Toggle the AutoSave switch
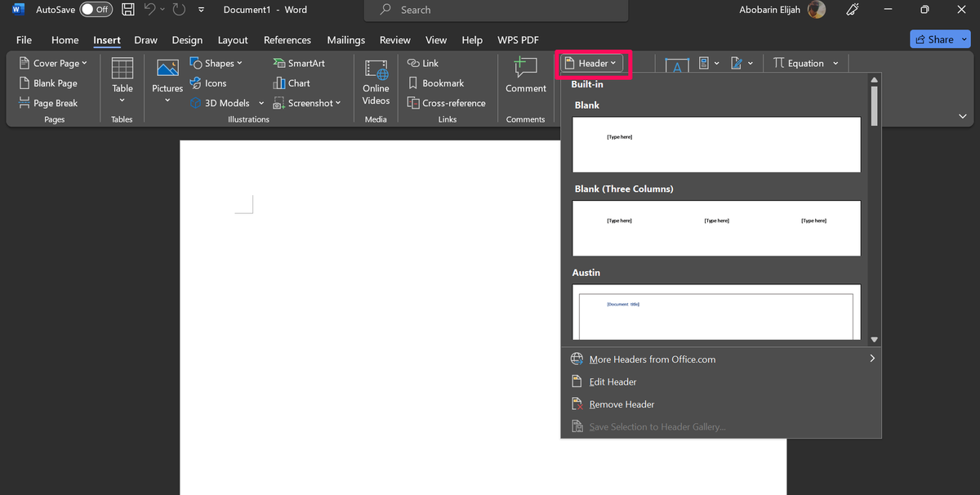The height and width of the screenshot is (495, 980). click(96, 10)
